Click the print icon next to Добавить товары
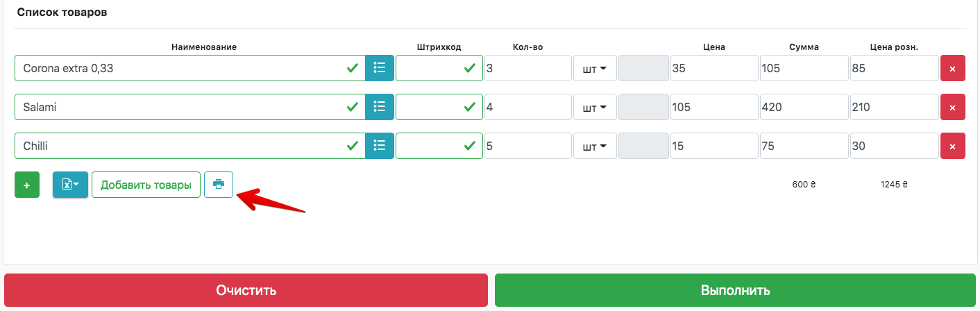This screenshot has height=311, width=980. point(219,185)
